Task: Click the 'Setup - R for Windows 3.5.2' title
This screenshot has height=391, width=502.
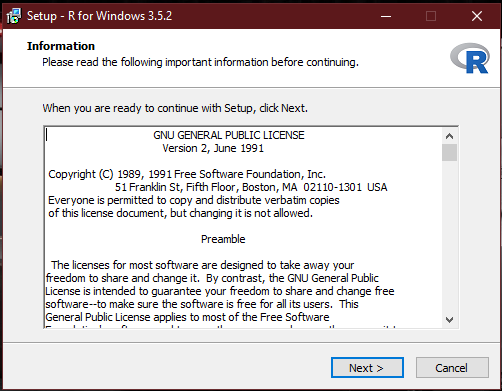Action: (x=99, y=16)
